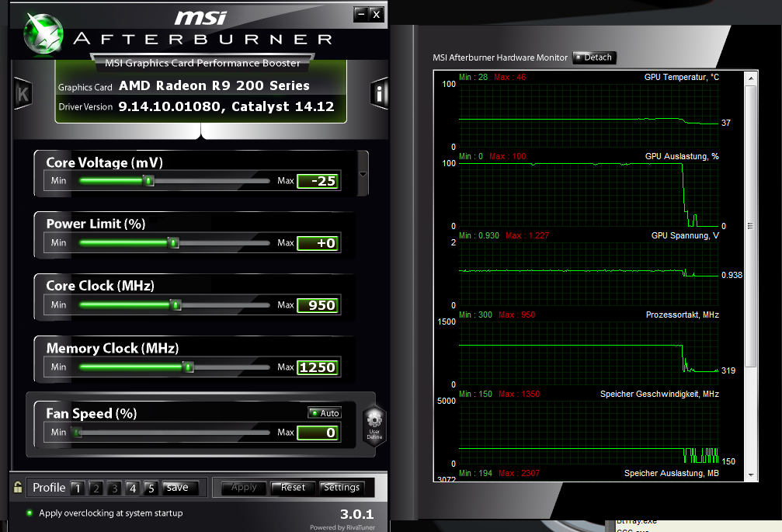The height and width of the screenshot is (532, 782).
Task: Detach the Hardware Monitor panel
Action: 595,57
